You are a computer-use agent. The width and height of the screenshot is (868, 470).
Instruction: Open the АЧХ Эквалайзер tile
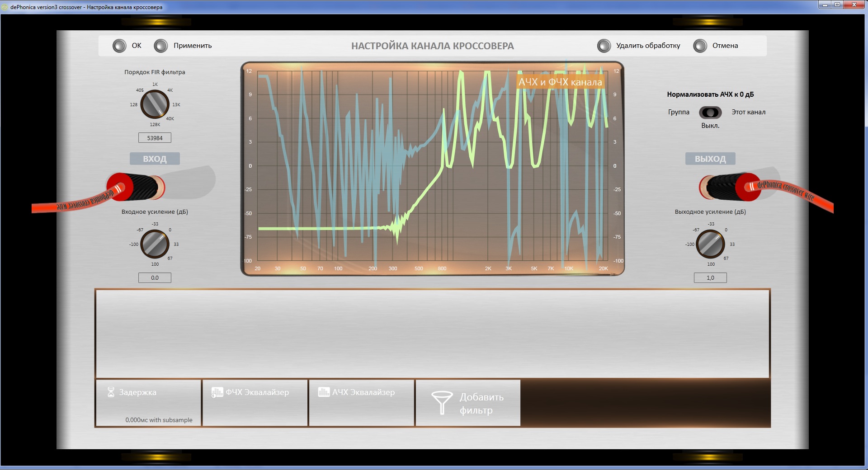click(362, 403)
